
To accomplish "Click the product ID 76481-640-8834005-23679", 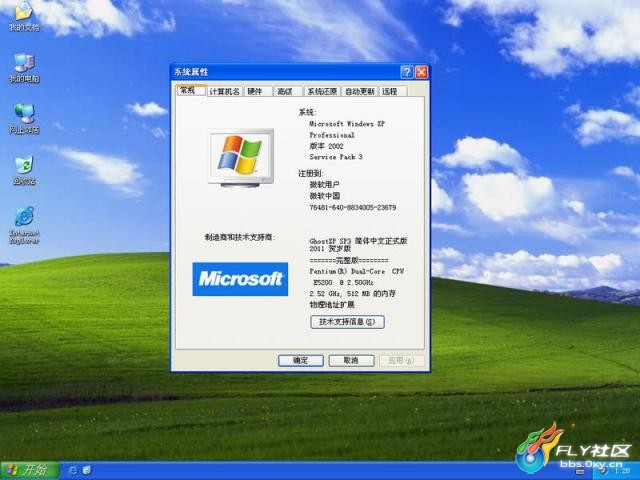I will 353,207.
